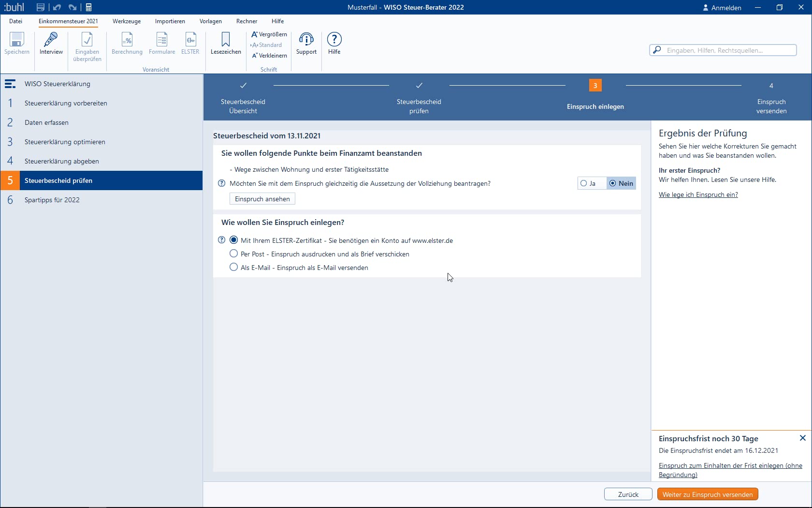Image resolution: width=812 pixels, height=508 pixels.
Task: Go to completed step Steuerbescheid prüfen
Action: coord(419,98)
